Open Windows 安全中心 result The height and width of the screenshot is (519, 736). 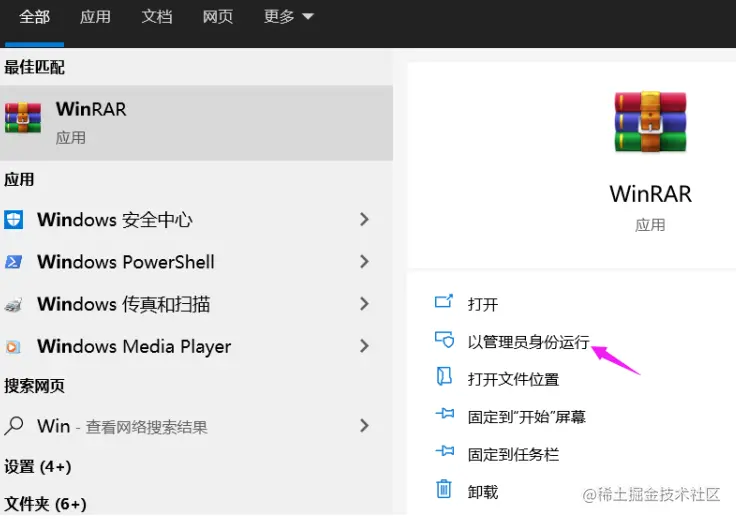click(x=196, y=219)
